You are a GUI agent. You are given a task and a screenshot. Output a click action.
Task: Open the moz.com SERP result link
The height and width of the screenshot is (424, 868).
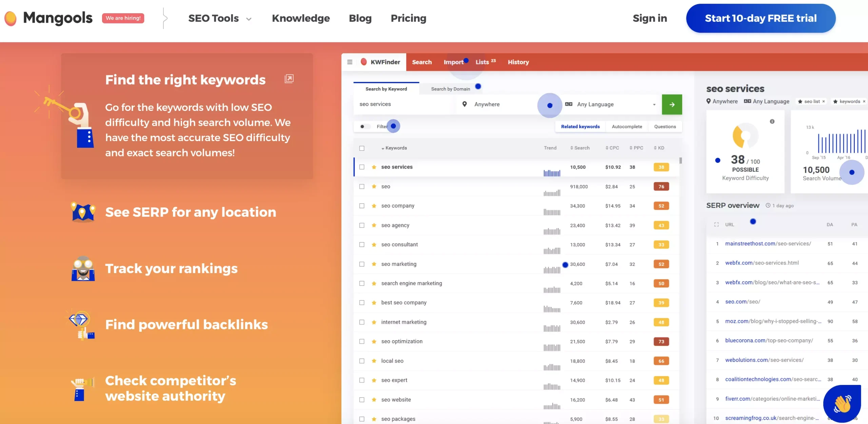point(773,321)
